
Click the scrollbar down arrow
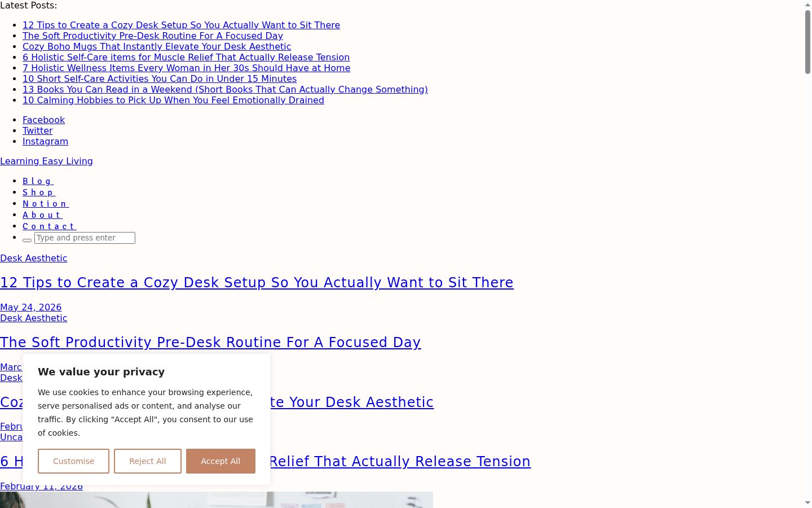pyautogui.click(x=807, y=502)
